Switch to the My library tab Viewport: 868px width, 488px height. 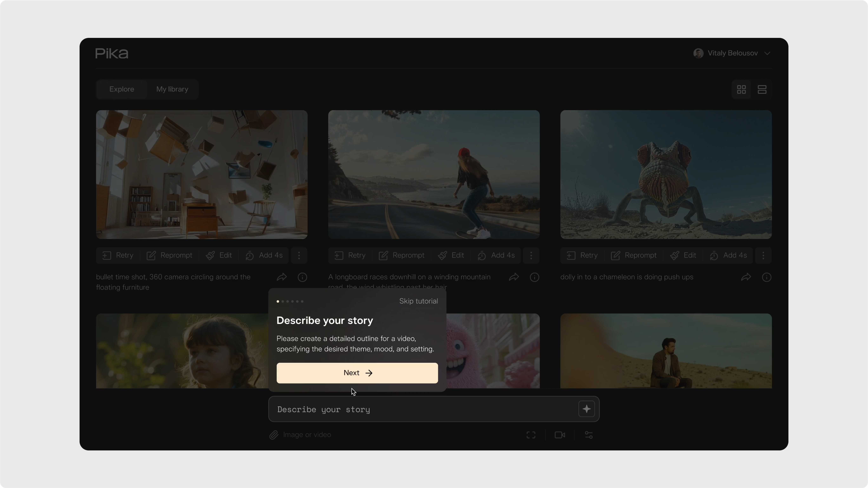pos(172,89)
